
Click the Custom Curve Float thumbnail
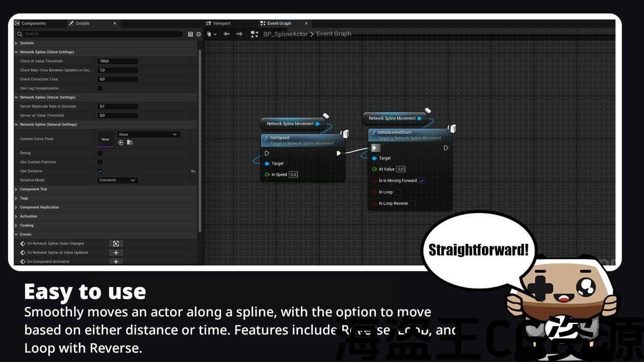[105, 139]
